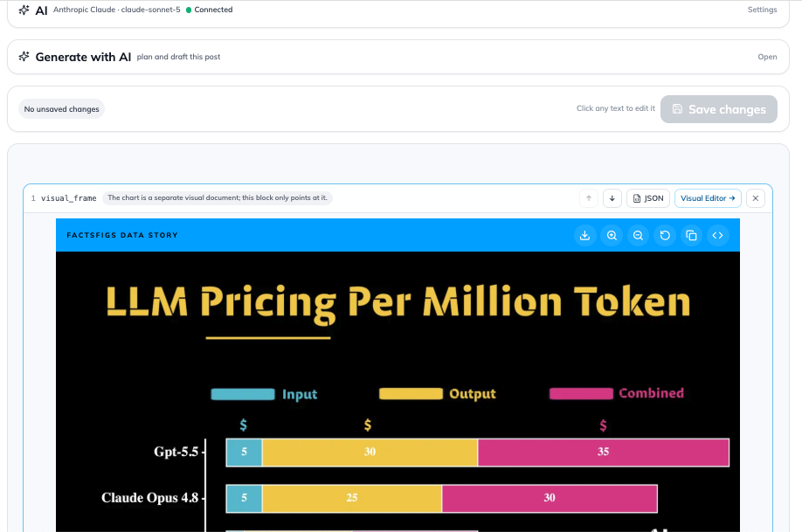Click the visual_frame block name
The image size is (802, 532).
tap(68, 198)
